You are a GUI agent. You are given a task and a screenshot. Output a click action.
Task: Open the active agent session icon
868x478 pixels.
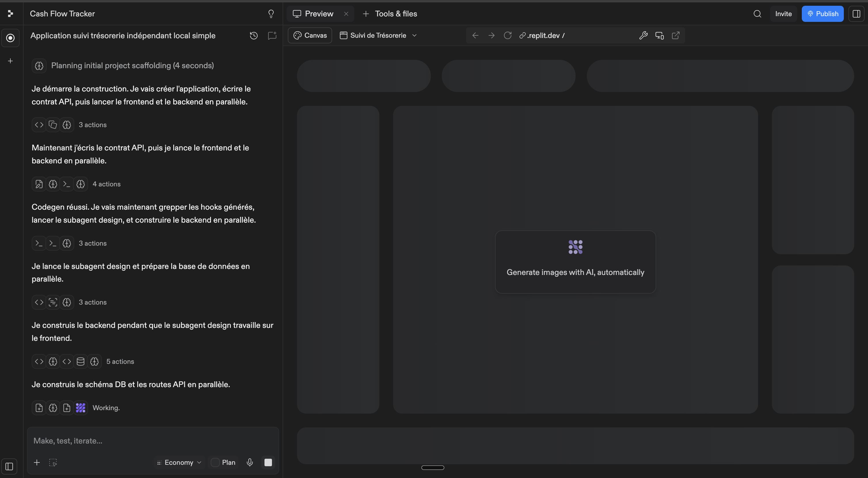[x=10, y=38]
